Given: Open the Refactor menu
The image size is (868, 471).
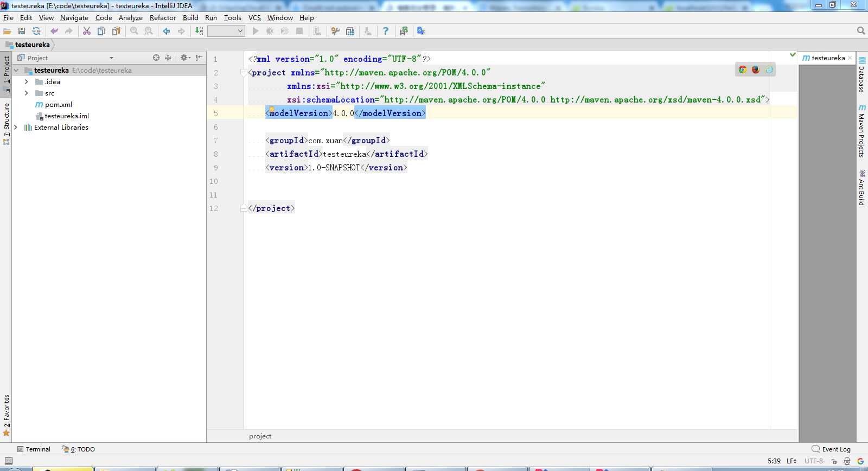Looking at the screenshot, I should pyautogui.click(x=163, y=18).
